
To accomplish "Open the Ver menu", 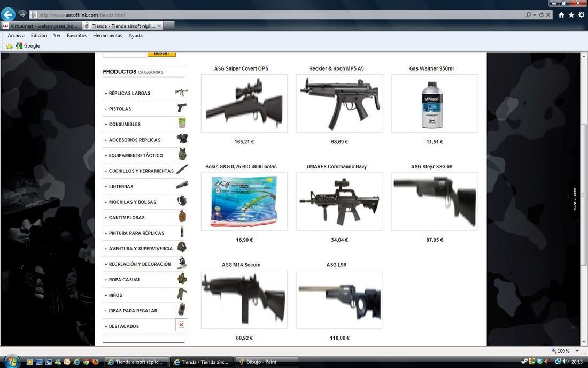I will 57,36.
